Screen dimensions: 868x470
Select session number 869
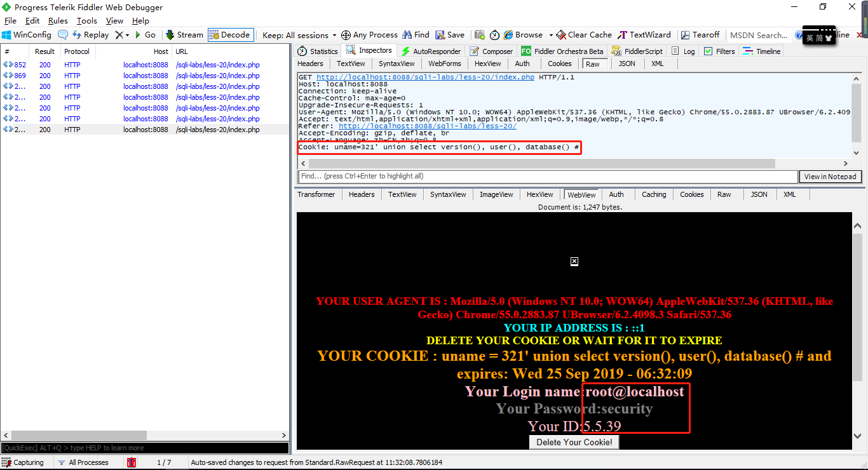coord(144,76)
